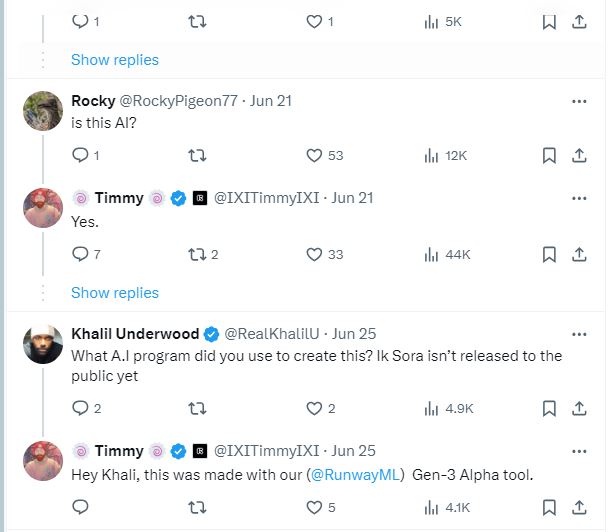609x532 pixels.
Task: Open more options on Timmy's Gen-3 Alpha reply
Action: pyautogui.click(x=579, y=451)
